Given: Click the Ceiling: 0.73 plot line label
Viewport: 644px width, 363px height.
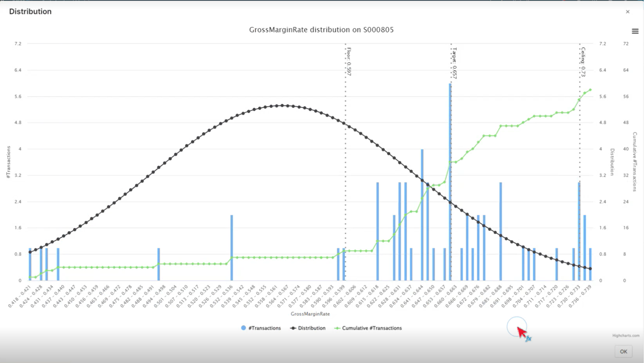Looking at the screenshot, I should click(583, 62).
